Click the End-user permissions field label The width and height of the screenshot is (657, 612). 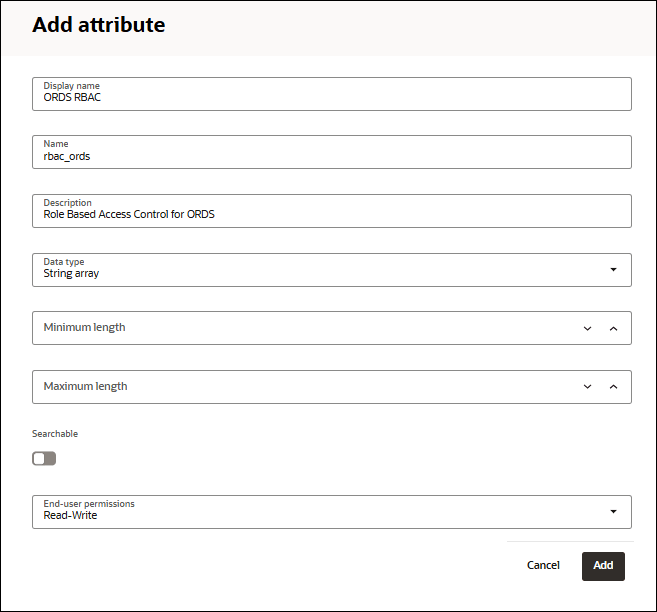point(89,504)
